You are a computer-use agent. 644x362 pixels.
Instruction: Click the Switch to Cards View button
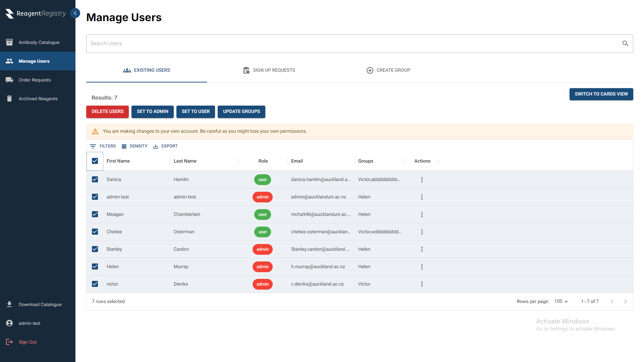pyautogui.click(x=601, y=94)
